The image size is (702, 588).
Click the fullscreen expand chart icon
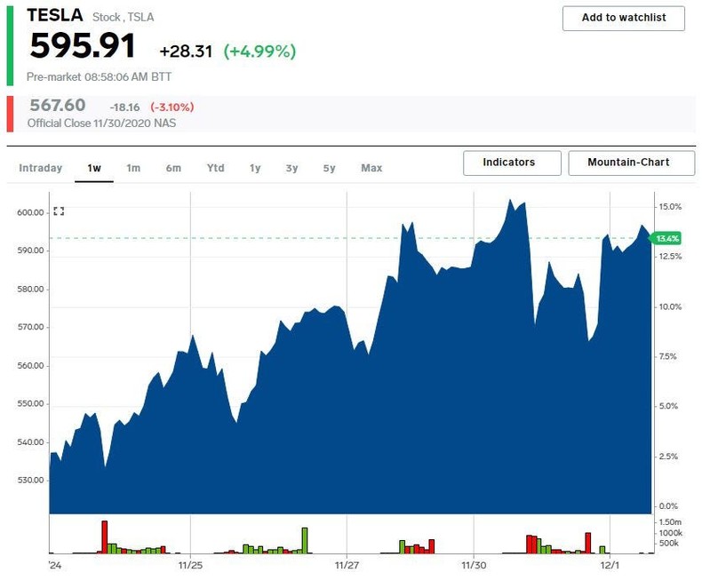pyautogui.click(x=59, y=211)
